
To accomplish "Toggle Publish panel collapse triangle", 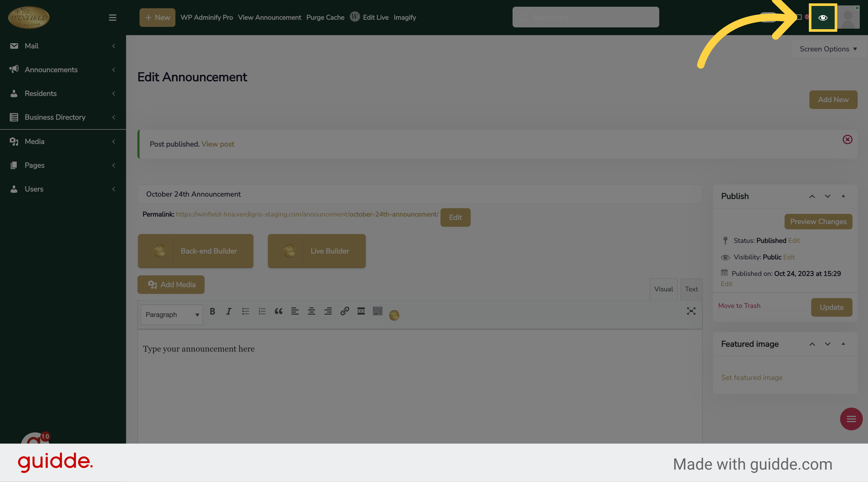I will (x=843, y=196).
